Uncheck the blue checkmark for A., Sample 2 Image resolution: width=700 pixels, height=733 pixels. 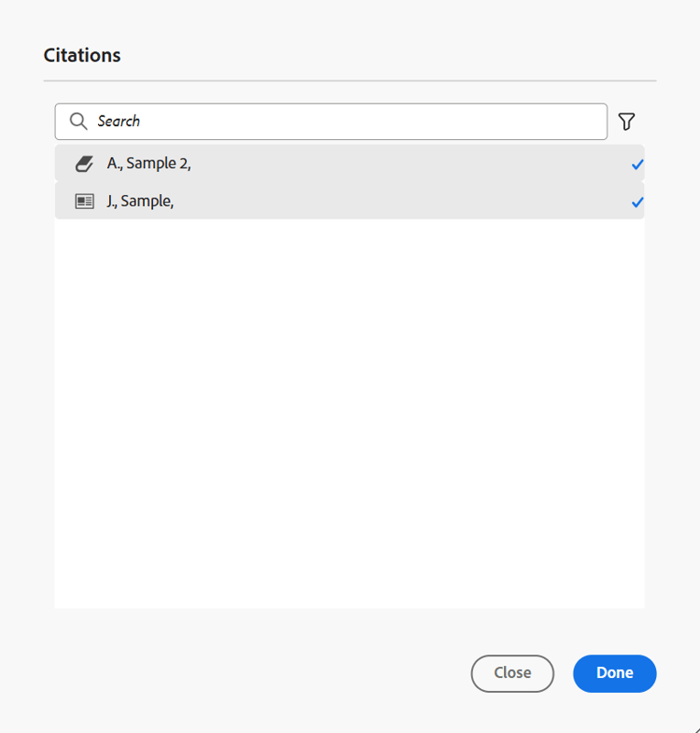tap(637, 164)
